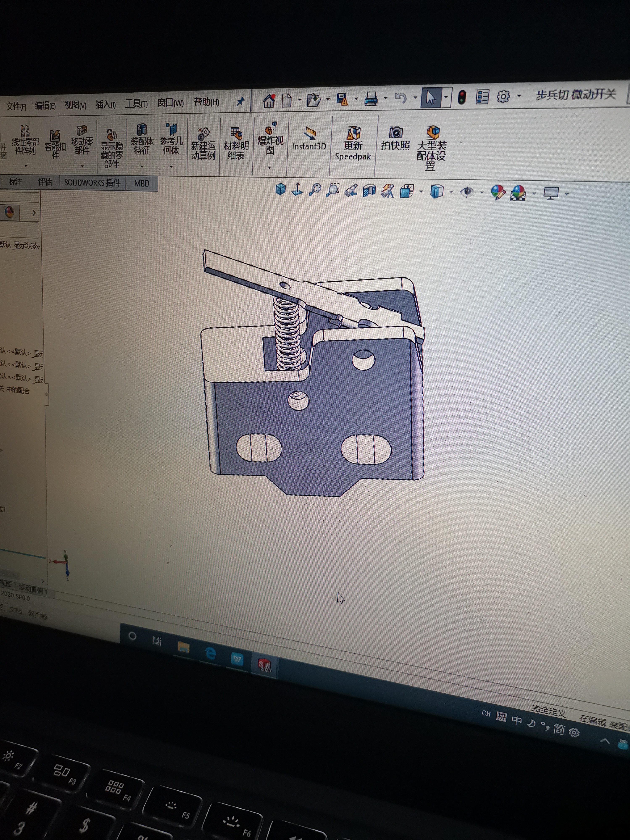This screenshot has height=840, width=630.
Task: Click the Previous View icon
Action: click(x=351, y=190)
